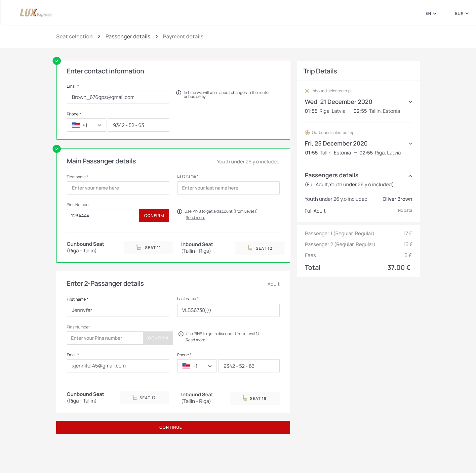Confirm the Main Passenger PINS number

pos(154,216)
